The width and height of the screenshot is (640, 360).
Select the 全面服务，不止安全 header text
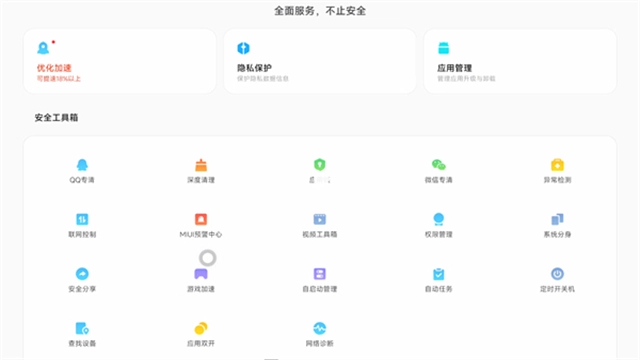coord(320,11)
